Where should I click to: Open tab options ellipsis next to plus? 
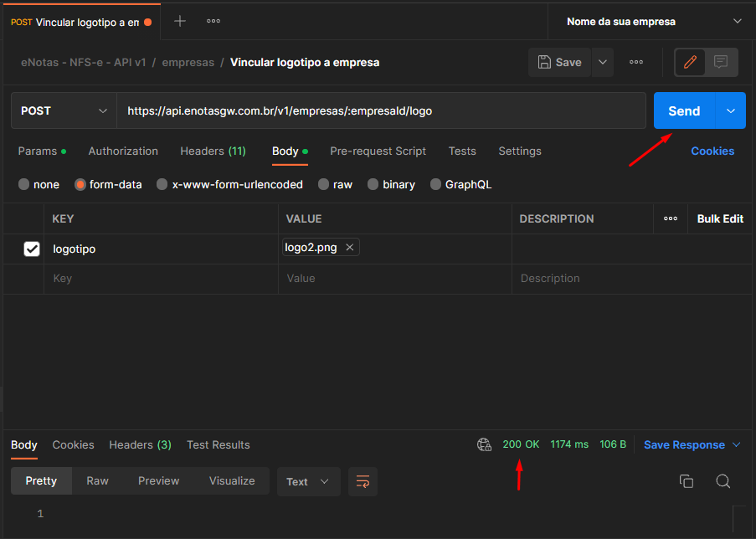213,21
